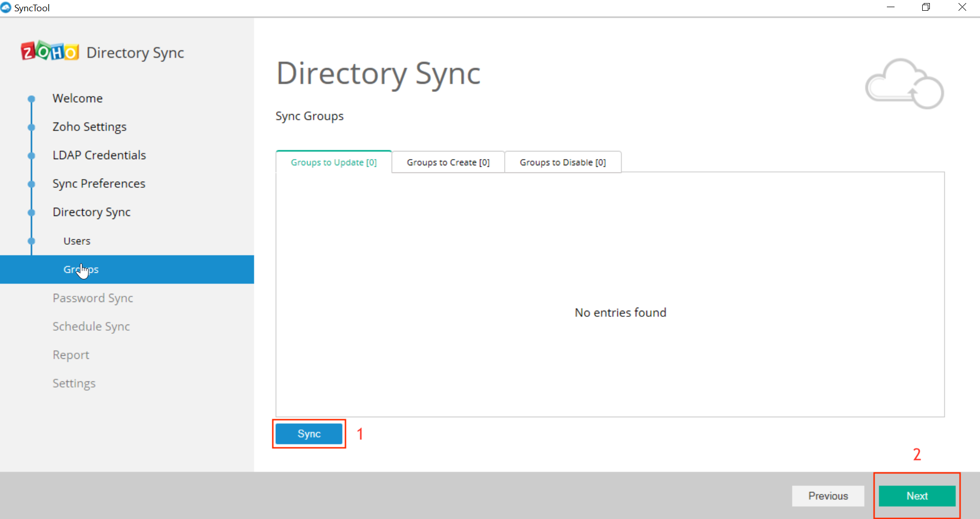Click the timeline dot beside LDAP Credentials

pyautogui.click(x=31, y=155)
